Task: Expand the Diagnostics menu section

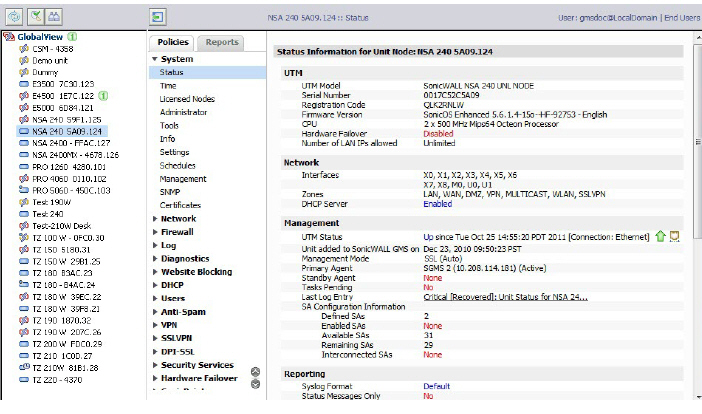Action: tap(155, 258)
